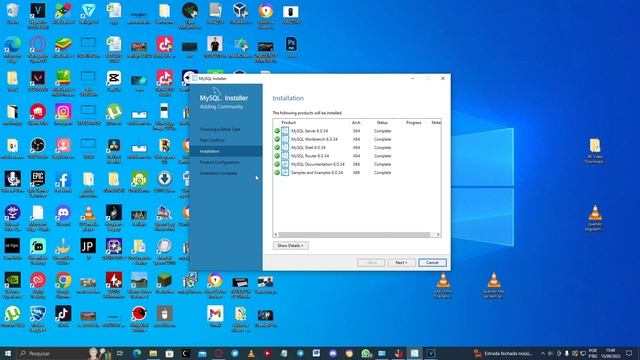Viewport: 640px width, 360px height.
Task: Click the product list horizontal scrollbar
Action: (354, 234)
